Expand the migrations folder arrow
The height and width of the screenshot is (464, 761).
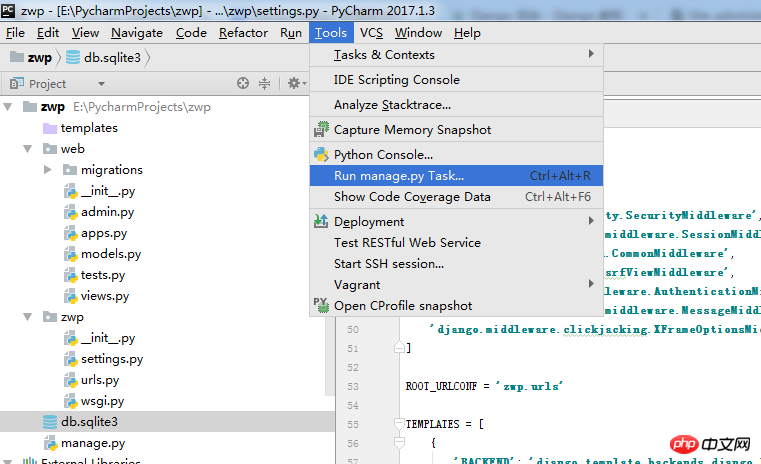coord(48,169)
